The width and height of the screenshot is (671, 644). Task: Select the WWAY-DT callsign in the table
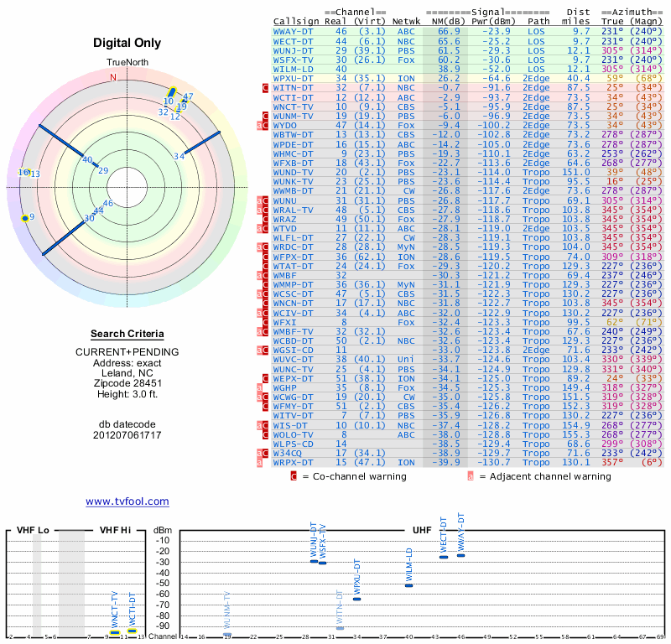click(293, 32)
